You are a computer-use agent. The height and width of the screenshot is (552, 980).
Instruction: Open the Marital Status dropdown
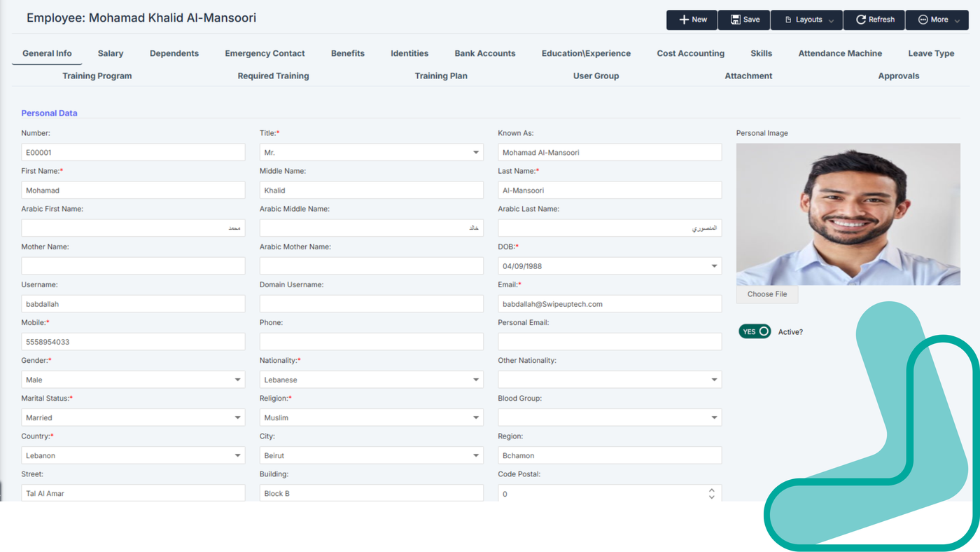coord(237,418)
